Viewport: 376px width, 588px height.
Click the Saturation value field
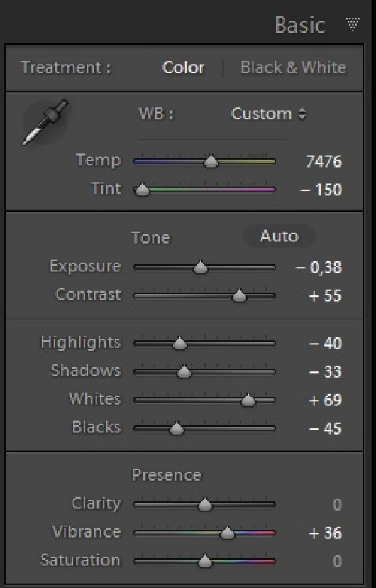337,562
